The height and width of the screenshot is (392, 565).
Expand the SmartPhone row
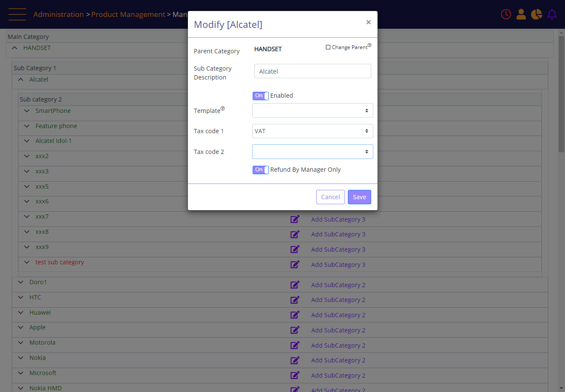click(27, 111)
